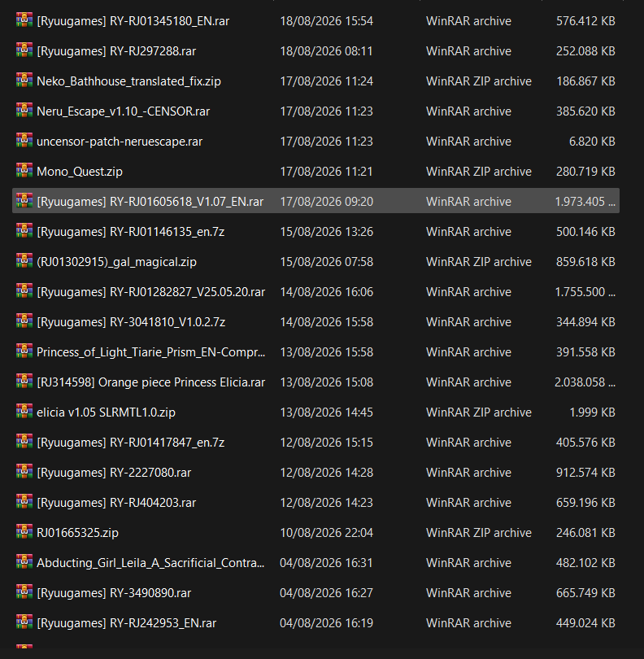The image size is (644, 659).
Task: Click icon for Orange piece Princess Elicia.rar
Action: (24, 382)
